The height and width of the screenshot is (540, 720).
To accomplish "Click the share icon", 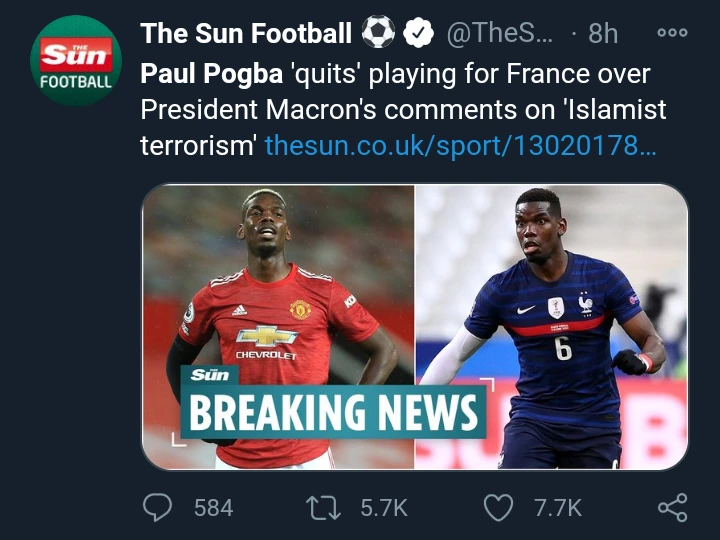I will pos(672,508).
